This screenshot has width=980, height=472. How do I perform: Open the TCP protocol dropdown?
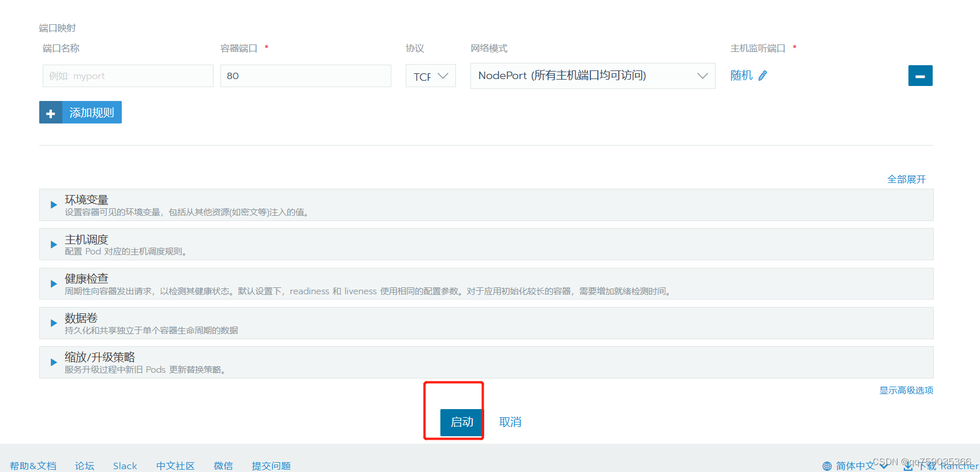pos(431,76)
